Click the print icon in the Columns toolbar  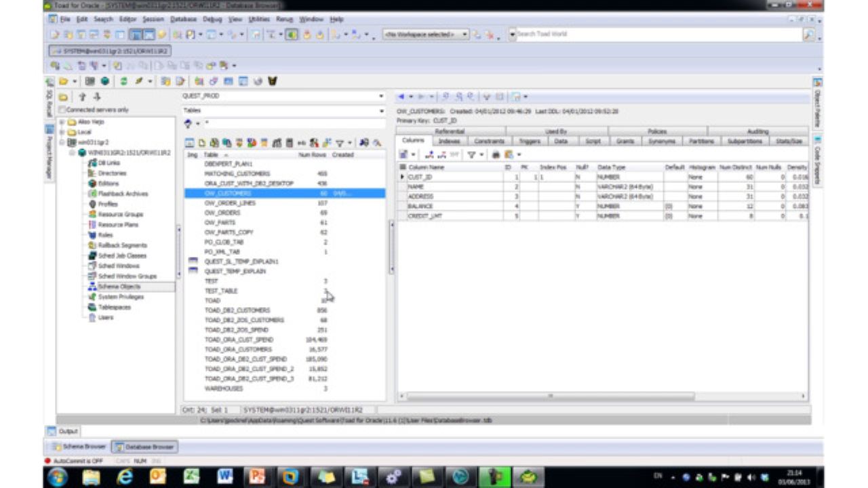[x=496, y=154]
